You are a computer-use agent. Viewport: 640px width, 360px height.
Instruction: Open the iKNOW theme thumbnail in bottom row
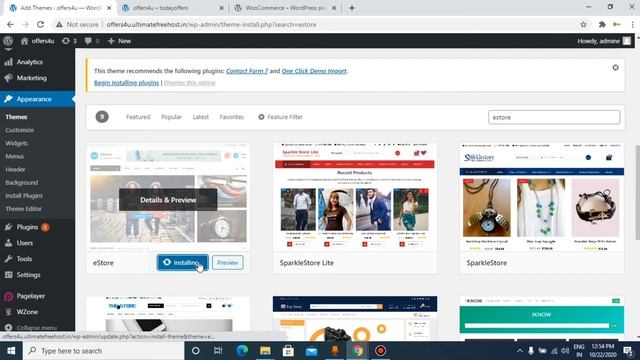(542, 319)
